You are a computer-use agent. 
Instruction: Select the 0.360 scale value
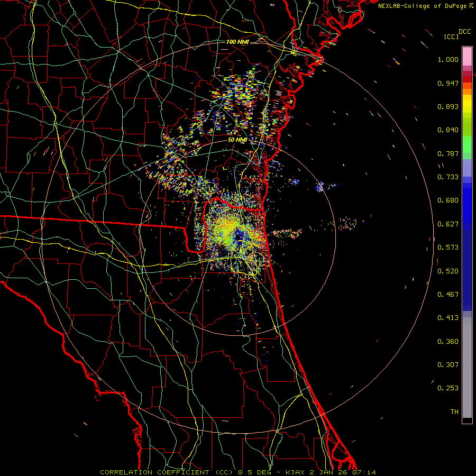pos(448,342)
